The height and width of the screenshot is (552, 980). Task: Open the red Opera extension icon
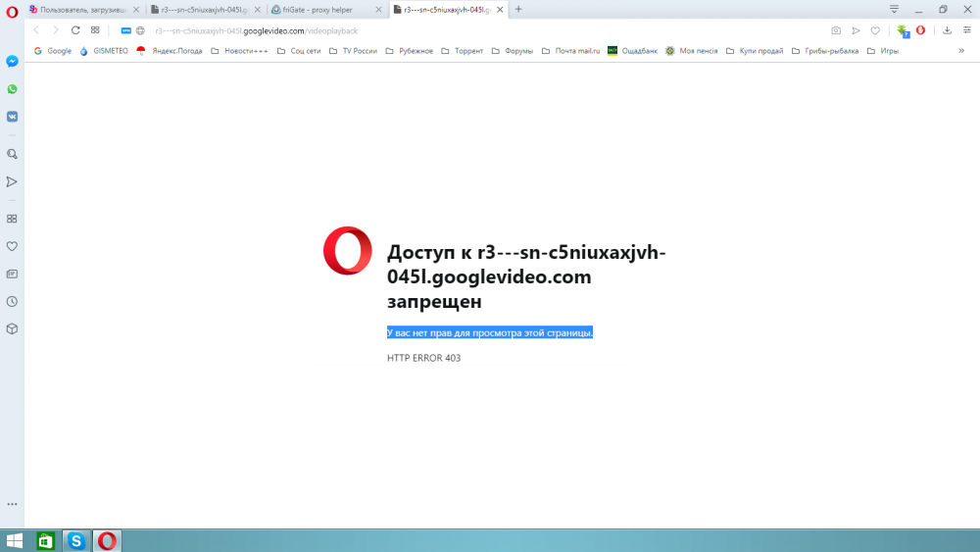tap(920, 30)
